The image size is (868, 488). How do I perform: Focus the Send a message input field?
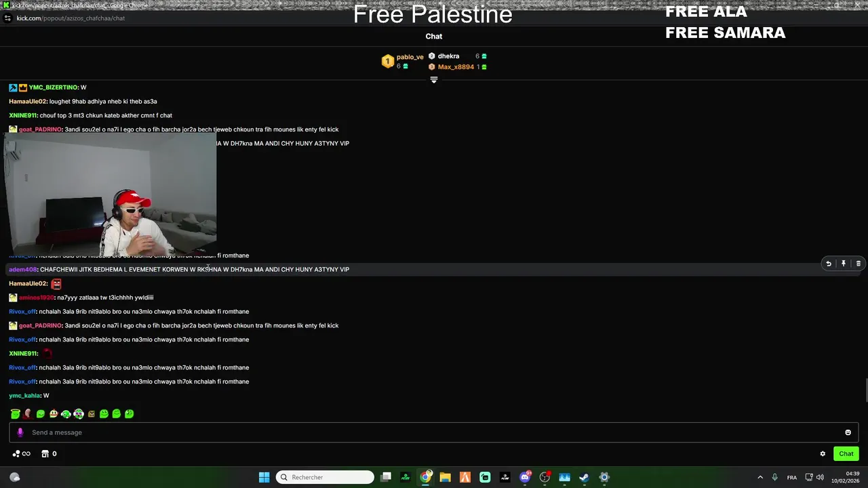[434, 432]
